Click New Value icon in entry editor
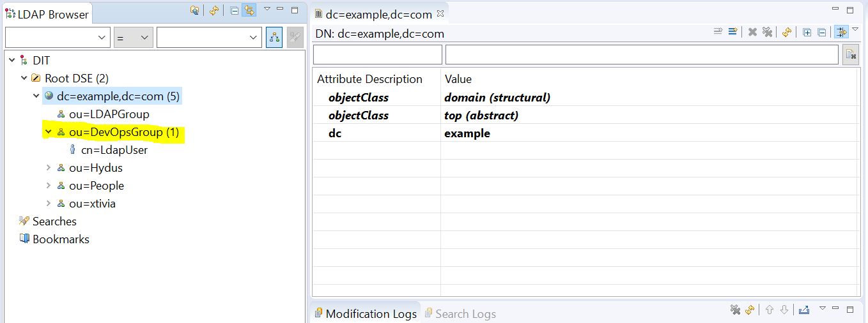 (x=718, y=33)
